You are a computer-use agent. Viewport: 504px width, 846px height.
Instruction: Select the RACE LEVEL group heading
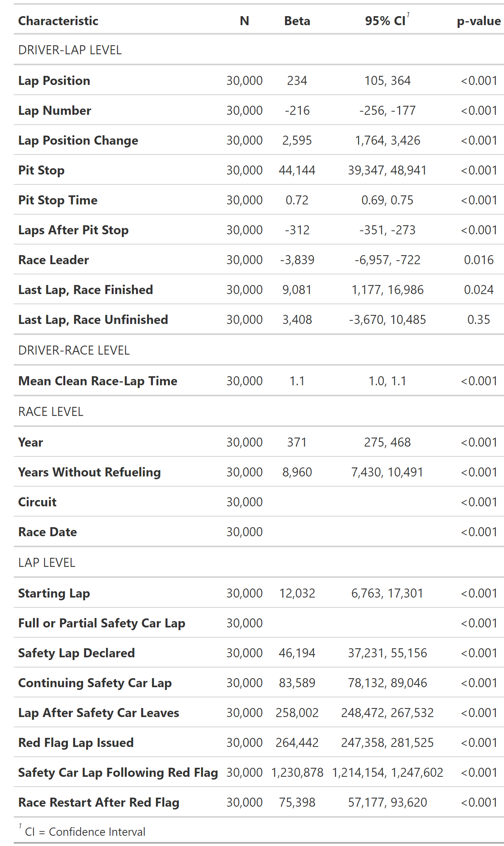[51, 412]
